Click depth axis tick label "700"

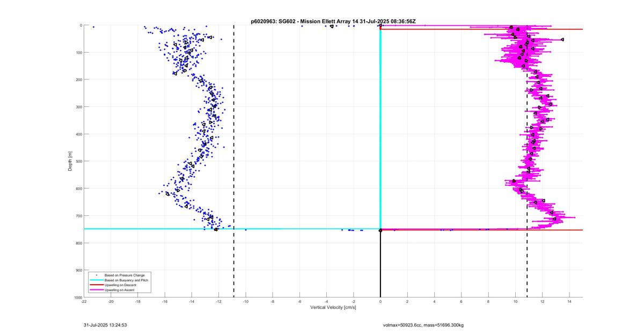coord(78,216)
